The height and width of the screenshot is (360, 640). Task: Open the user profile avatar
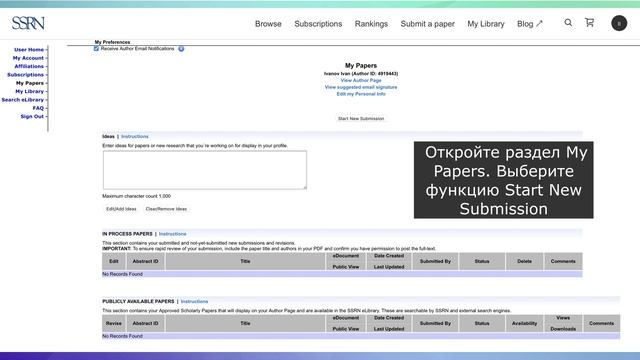tap(619, 23)
